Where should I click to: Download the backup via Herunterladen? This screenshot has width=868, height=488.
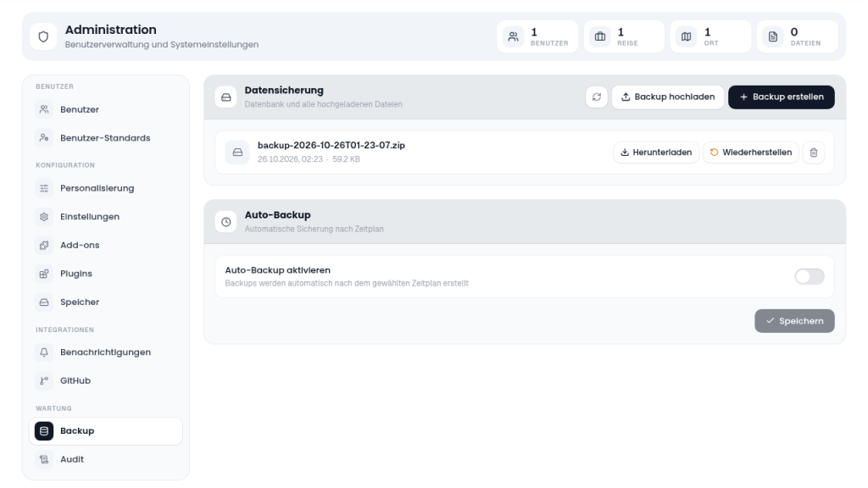click(x=656, y=152)
